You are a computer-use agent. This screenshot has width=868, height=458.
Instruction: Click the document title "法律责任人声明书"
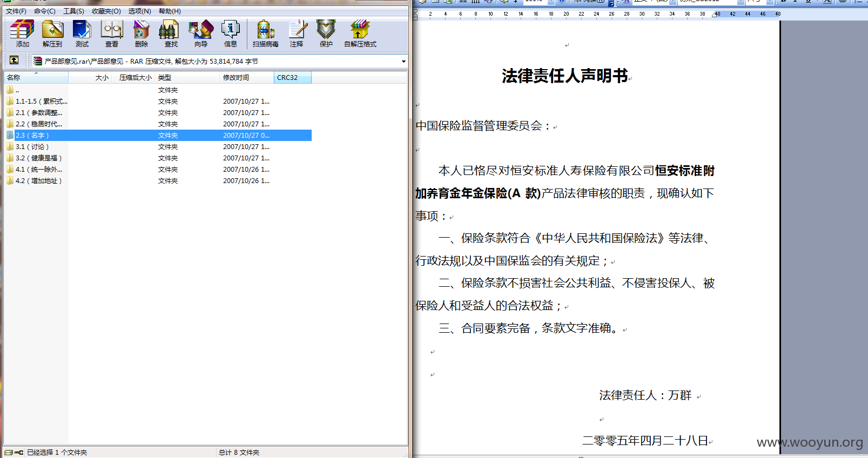tap(564, 76)
